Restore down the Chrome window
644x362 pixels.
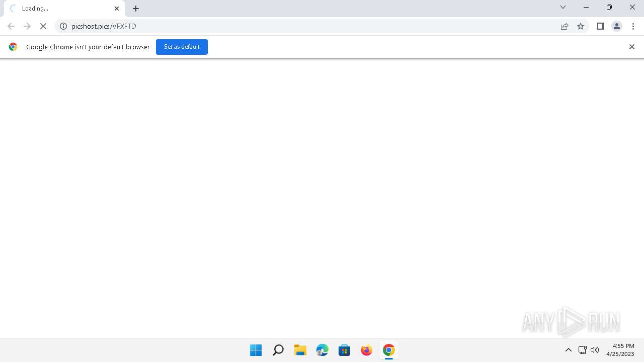pos(609,7)
